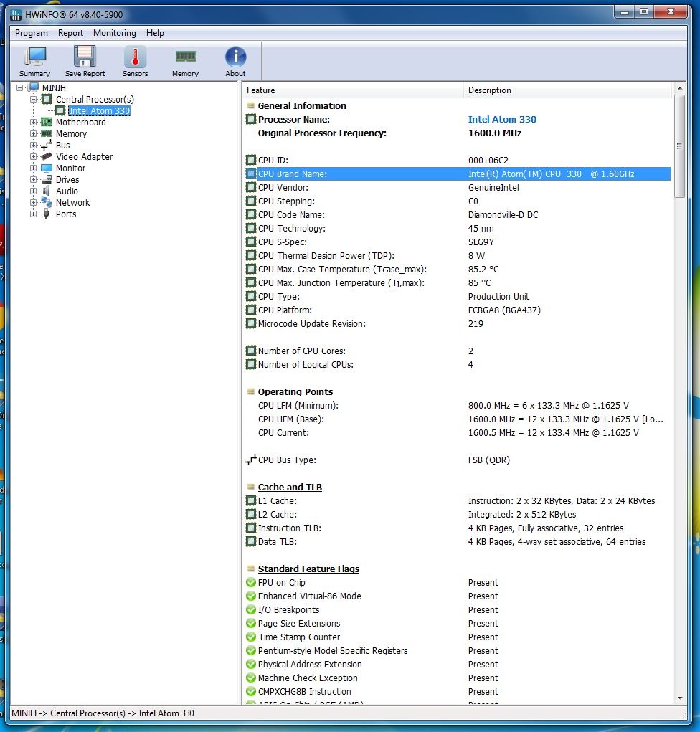Select the Audio tree item

point(67,191)
